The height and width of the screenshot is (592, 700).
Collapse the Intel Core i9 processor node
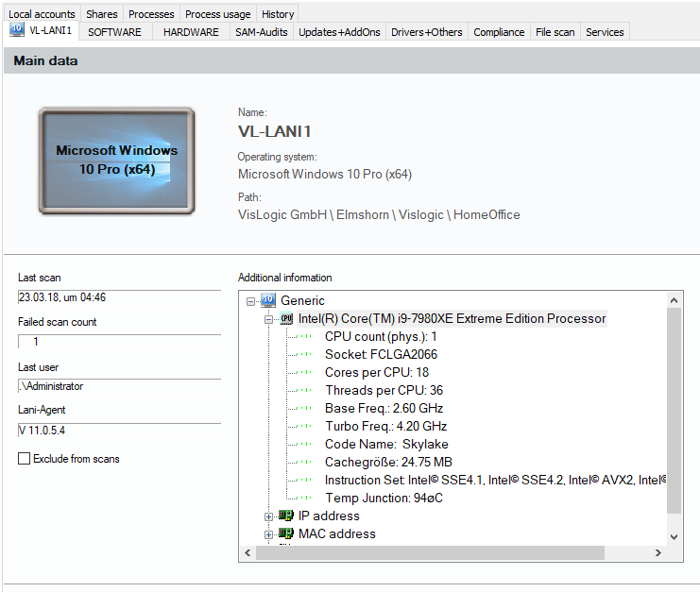click(268, 319)
